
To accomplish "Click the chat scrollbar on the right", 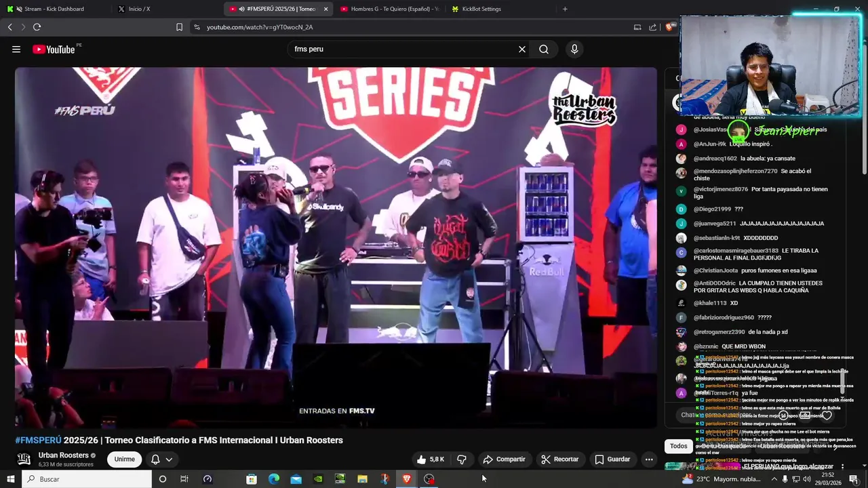I will [843, 381].
